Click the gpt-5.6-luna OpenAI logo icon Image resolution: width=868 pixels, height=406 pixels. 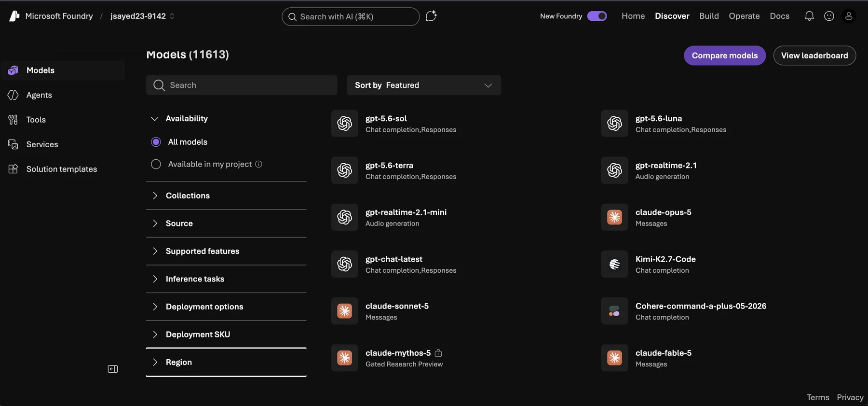pos(614,124)
